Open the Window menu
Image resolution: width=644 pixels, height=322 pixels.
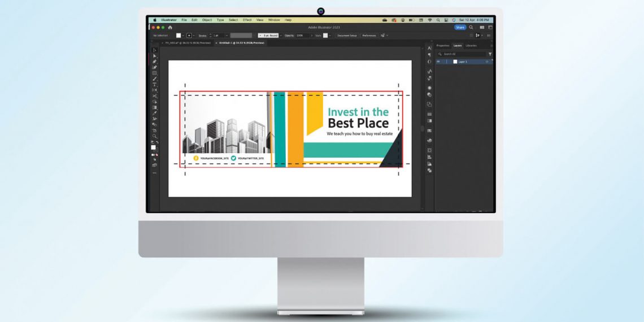[x=274, y=20]
